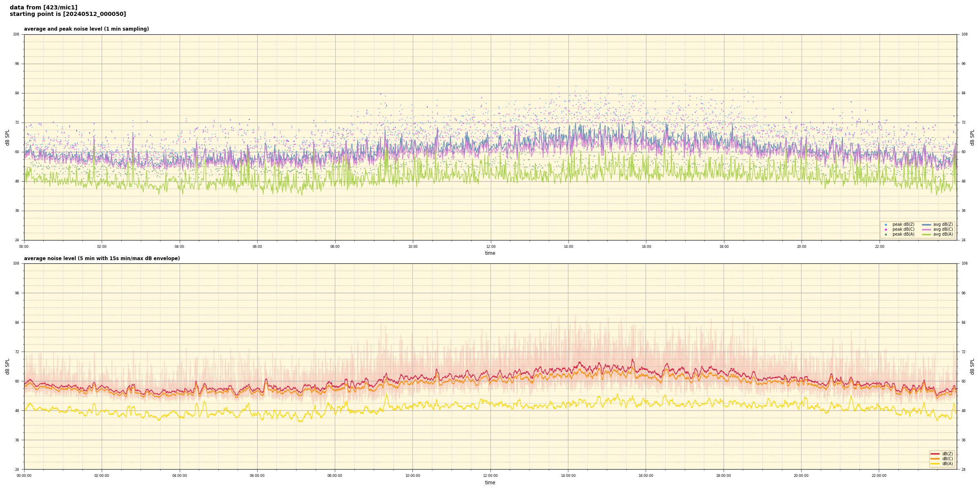The width and height of the screenshot is (980, 490).
Task: Click 06:00 tick label on upper chart
Action: [257, 247]
